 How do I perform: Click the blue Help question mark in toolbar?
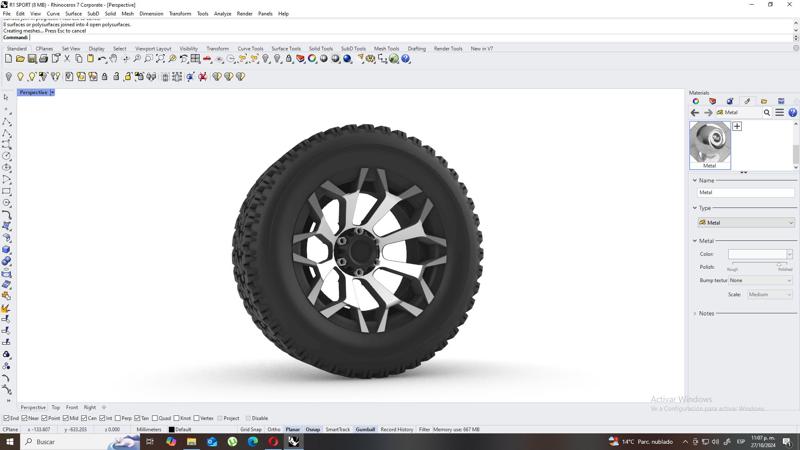click(x=406, y=59)
